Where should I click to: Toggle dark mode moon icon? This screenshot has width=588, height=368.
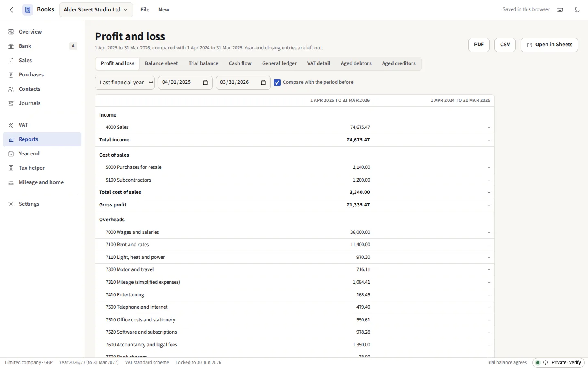coord(577,10)
